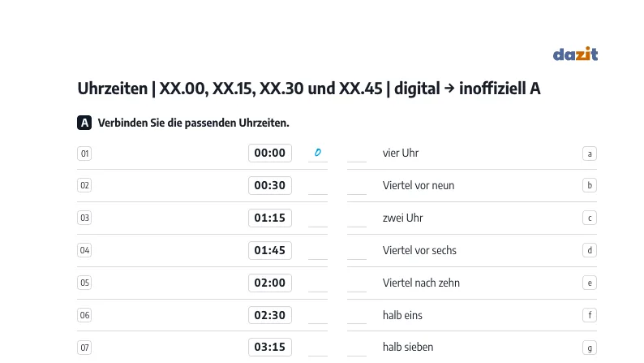Select the 'Viertel vor neun' option
This screenshot has width=644, height=363.
coord(419,185)
